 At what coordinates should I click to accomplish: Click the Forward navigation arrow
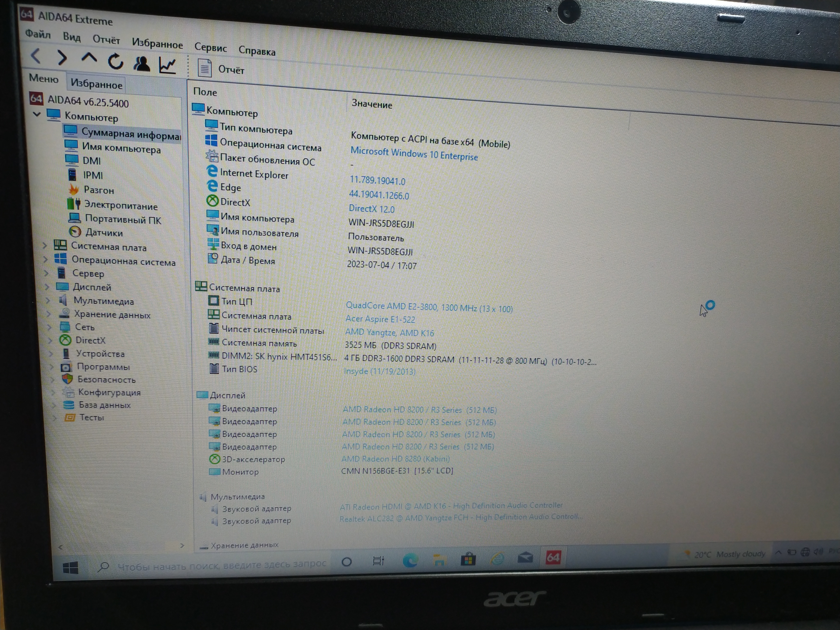(x=62, y=58)
